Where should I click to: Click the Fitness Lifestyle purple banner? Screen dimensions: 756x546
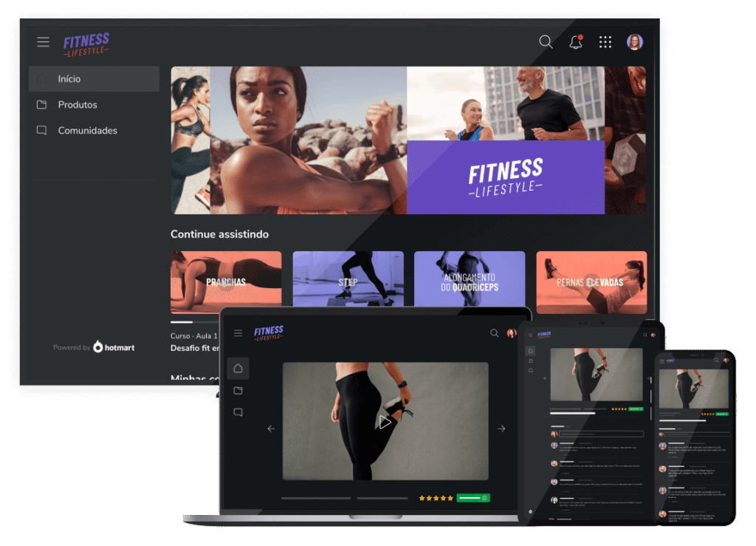coord(505,177)
